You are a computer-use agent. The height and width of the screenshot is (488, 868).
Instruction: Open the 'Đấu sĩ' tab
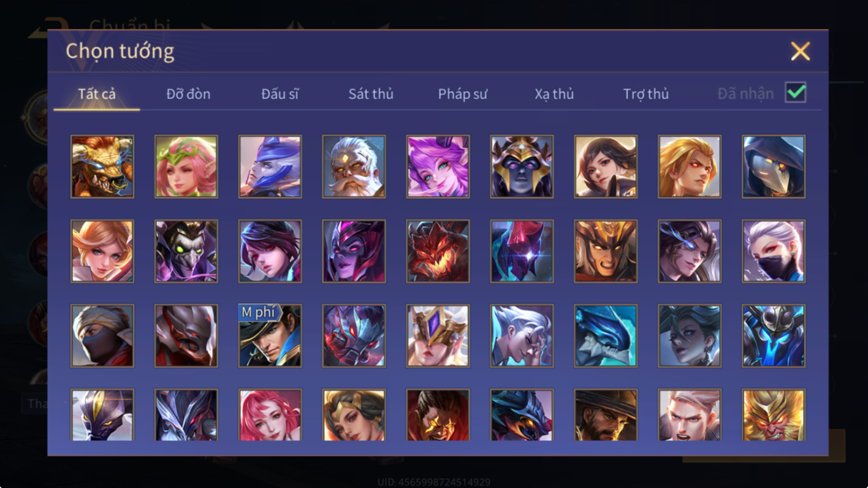pyautogui.click(x=280, y=94)
